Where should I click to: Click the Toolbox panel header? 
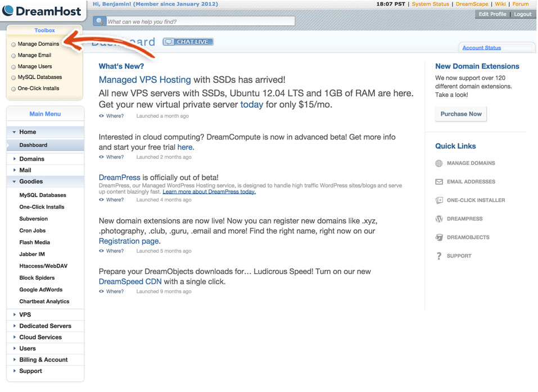(44, 30)
